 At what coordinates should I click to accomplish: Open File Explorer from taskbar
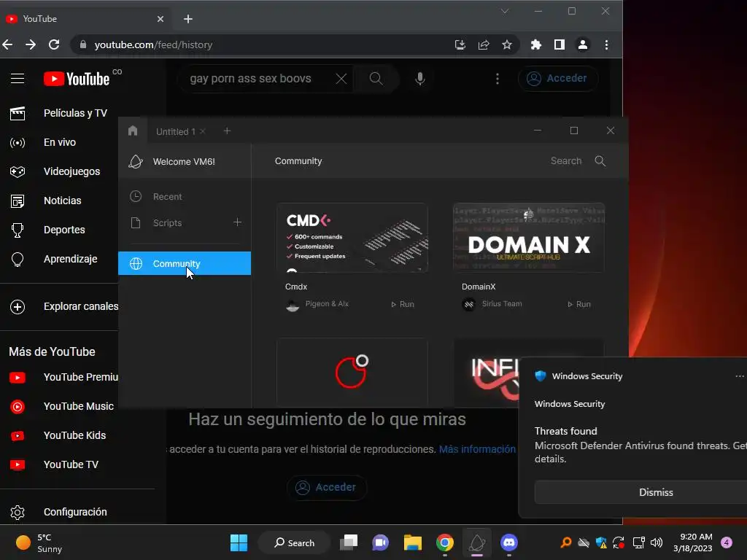pyautogui.click(x=413, y=542)
